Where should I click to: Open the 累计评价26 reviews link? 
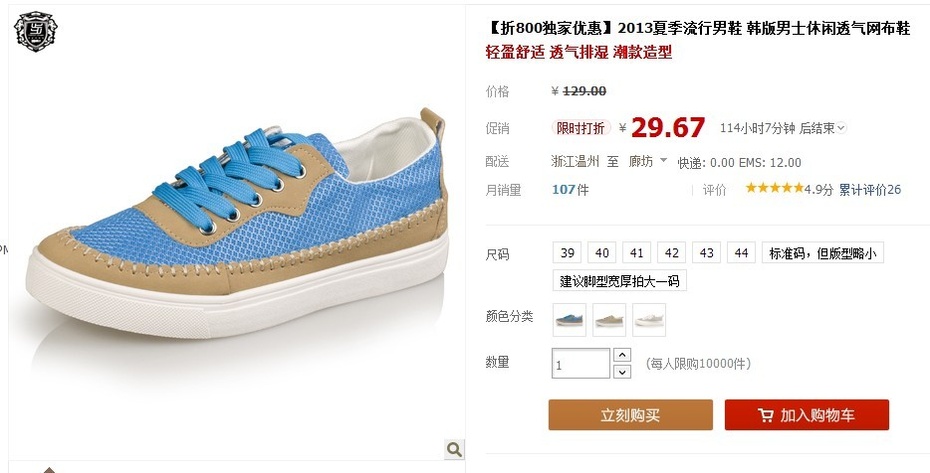pyautogui.click(x=870, y=189)
